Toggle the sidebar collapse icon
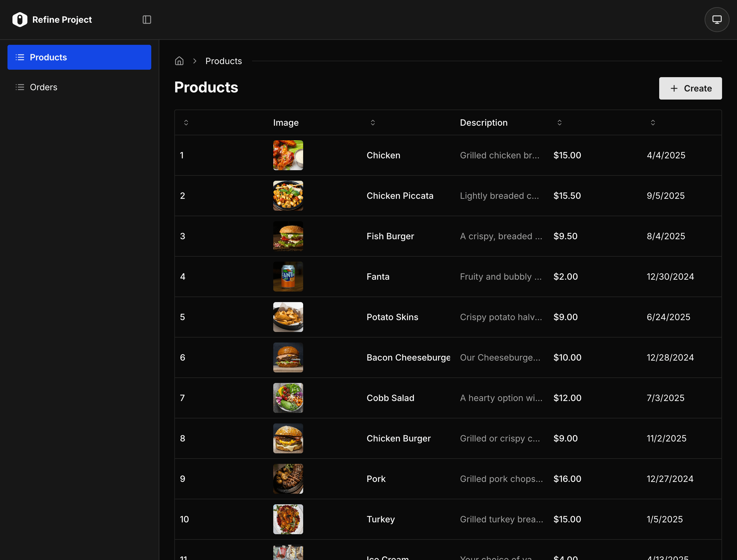 (147, 20)
